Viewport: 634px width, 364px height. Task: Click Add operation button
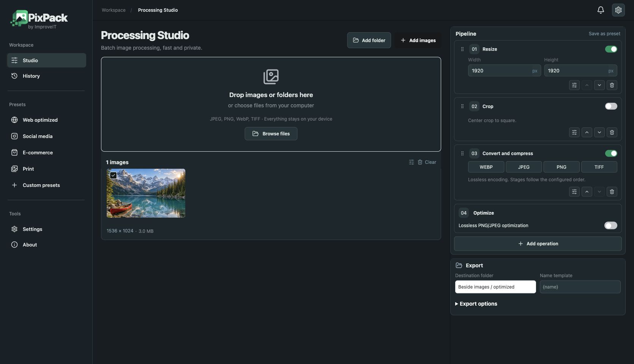(538, 244)
